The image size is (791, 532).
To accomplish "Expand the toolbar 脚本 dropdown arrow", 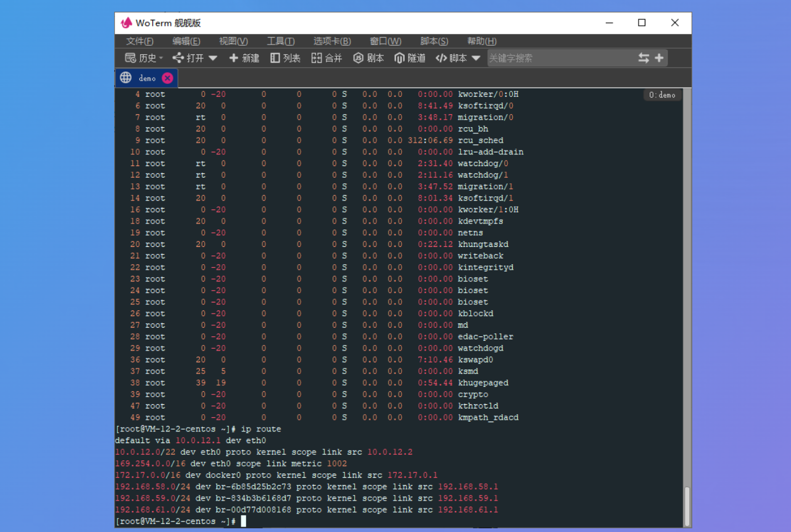I will tap(476, 58).
